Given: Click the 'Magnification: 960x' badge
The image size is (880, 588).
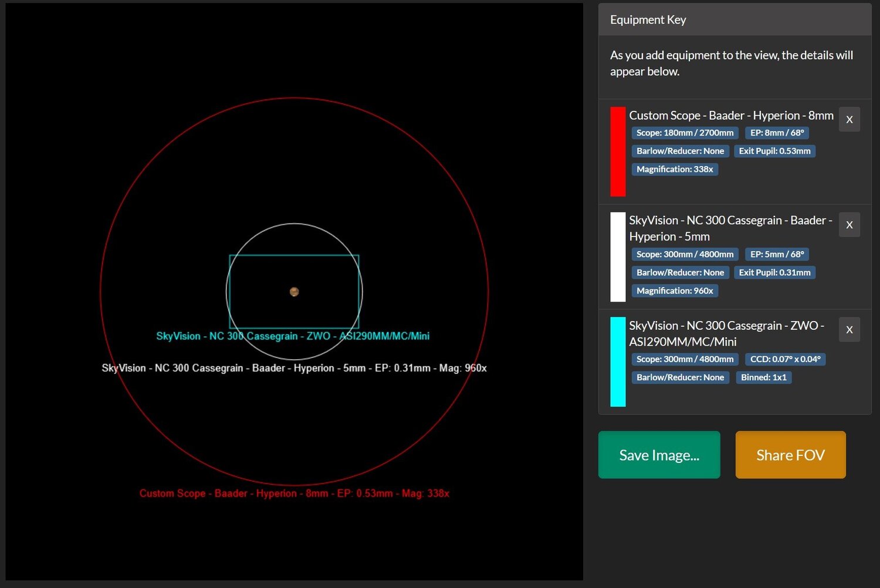Looking at the screenshot, I should [675, 291].
